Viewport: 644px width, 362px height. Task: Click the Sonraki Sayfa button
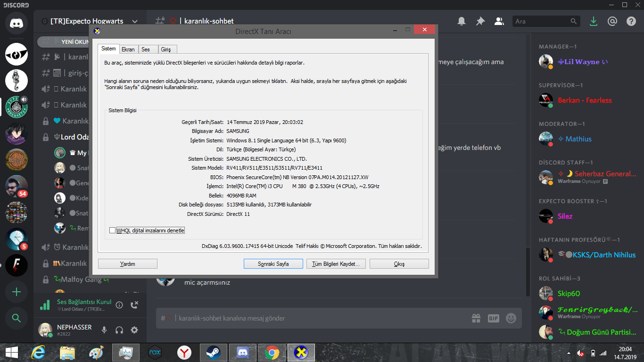point(273,264)
